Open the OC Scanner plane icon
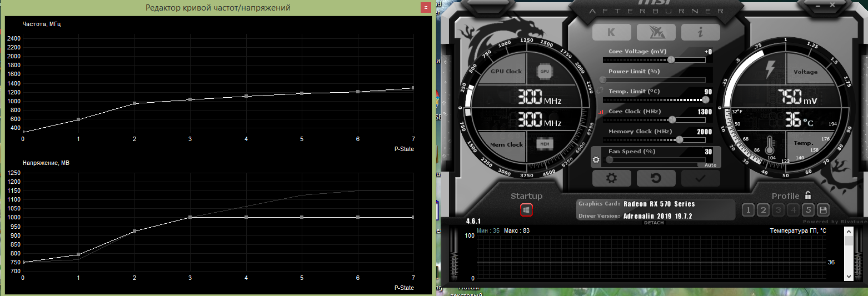868x296 pixels. pos(656,32)
